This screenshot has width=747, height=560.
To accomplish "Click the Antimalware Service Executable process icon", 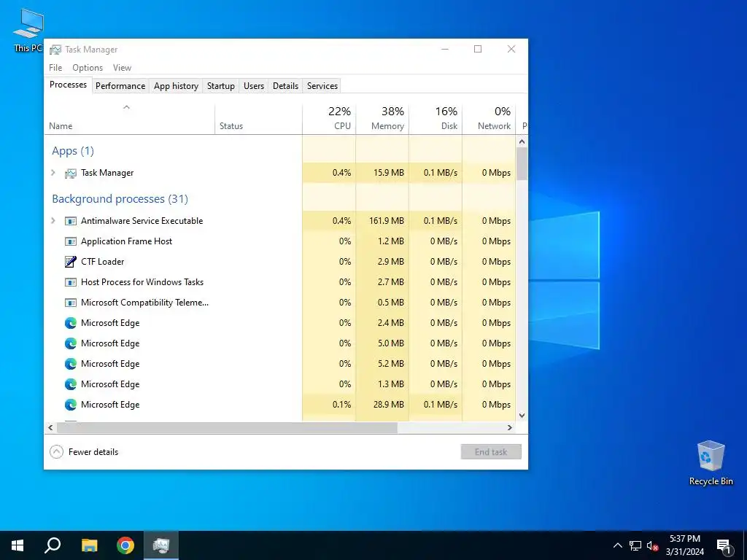I will (71, 221).
